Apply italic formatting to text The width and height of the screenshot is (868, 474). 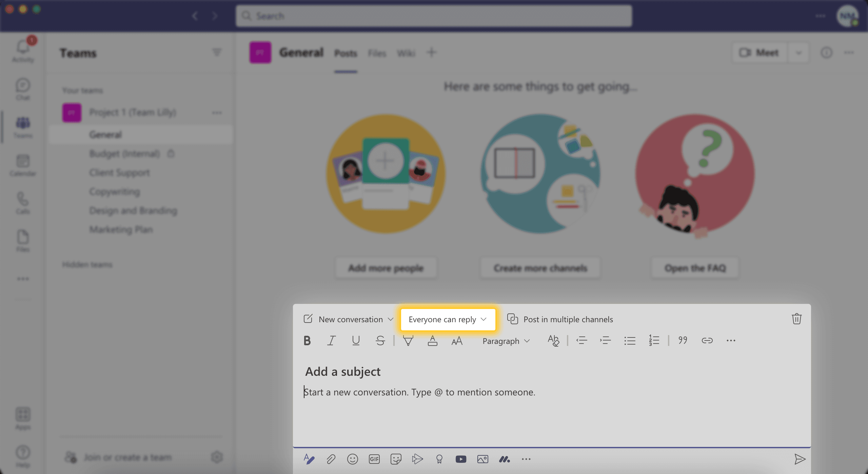coord(331,340)
